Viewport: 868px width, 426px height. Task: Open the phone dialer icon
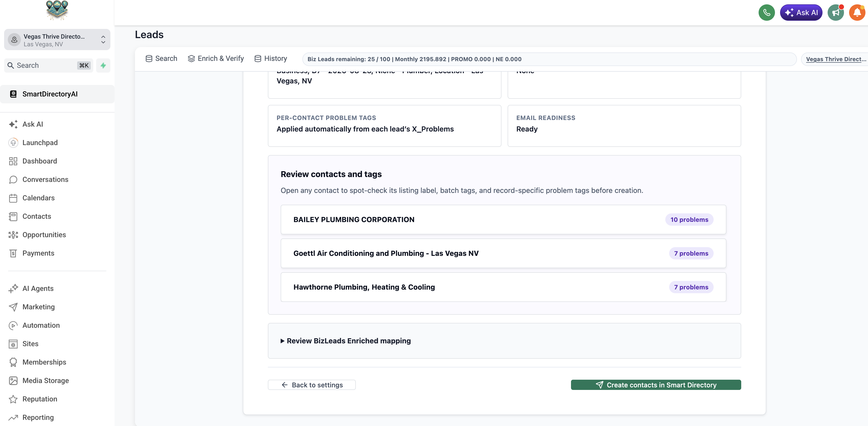(x=767, y=13)
